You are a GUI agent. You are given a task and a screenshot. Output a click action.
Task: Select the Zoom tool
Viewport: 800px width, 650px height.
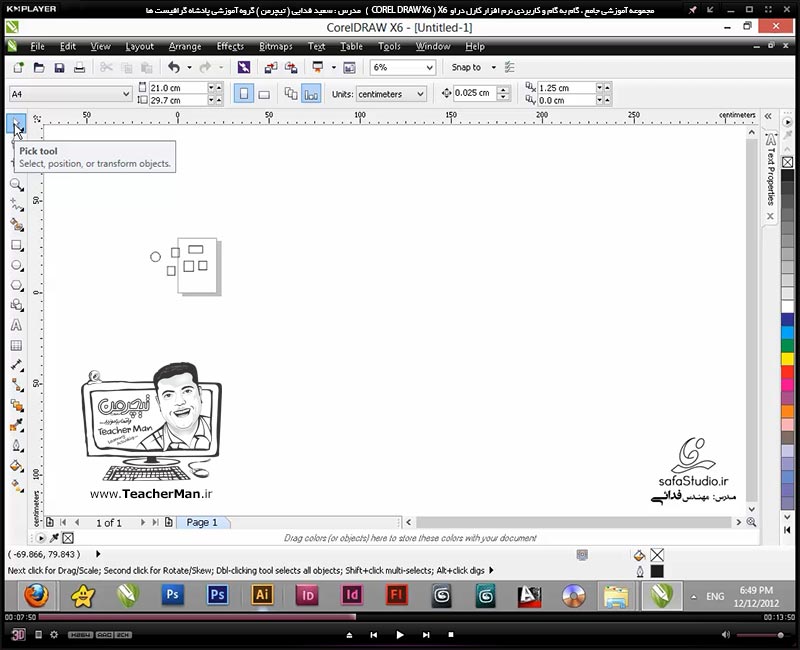(x=16, y=185)
